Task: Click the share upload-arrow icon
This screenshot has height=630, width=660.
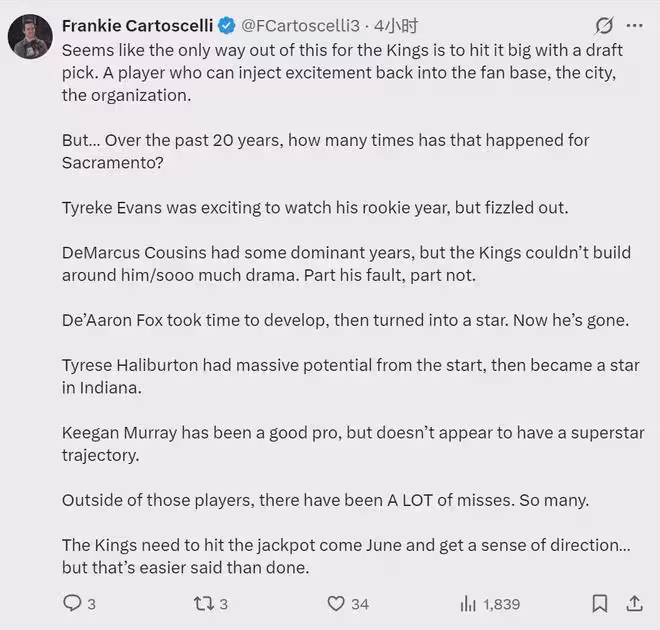Action: point(634,603)
